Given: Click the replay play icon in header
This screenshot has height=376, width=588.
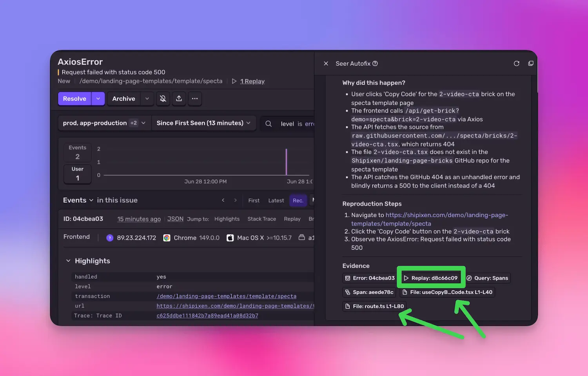Looking at the screenshot, I should click(234, 81).
